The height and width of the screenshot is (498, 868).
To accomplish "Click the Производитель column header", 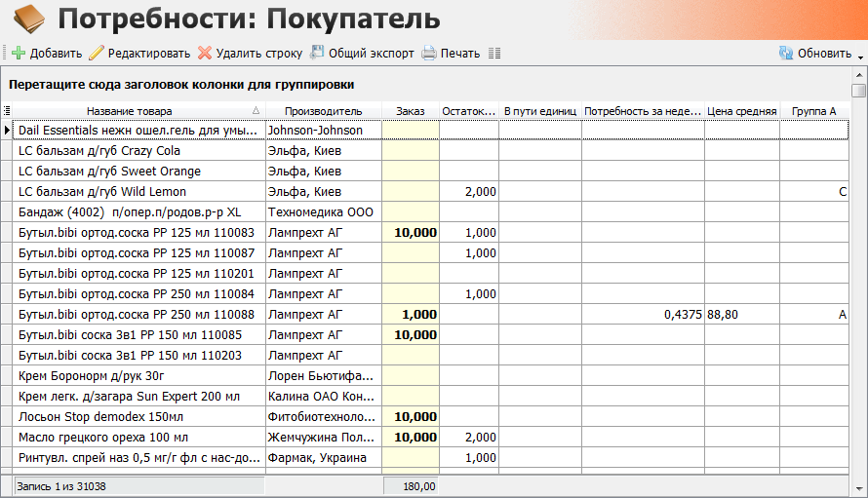I will click(x=324, y=111).
